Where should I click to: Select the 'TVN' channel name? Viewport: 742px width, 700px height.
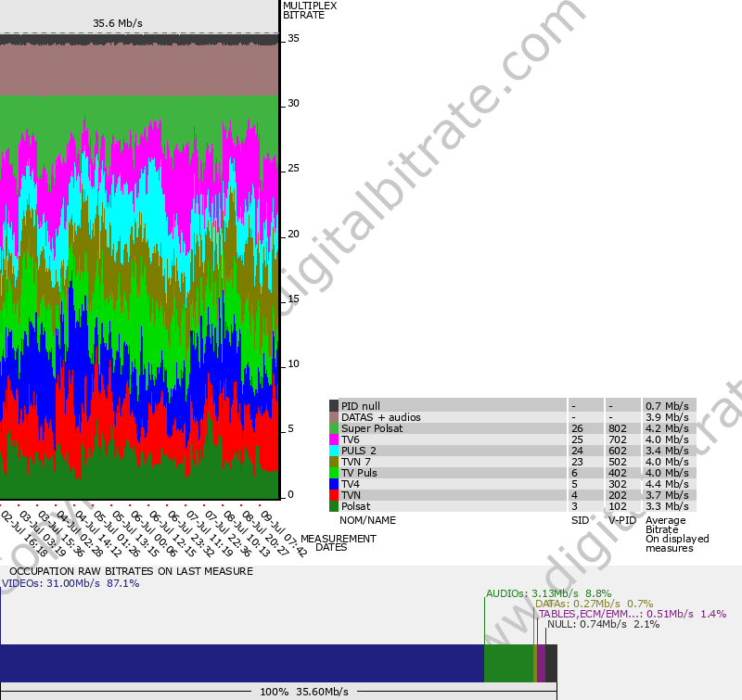tap(351, 495)
